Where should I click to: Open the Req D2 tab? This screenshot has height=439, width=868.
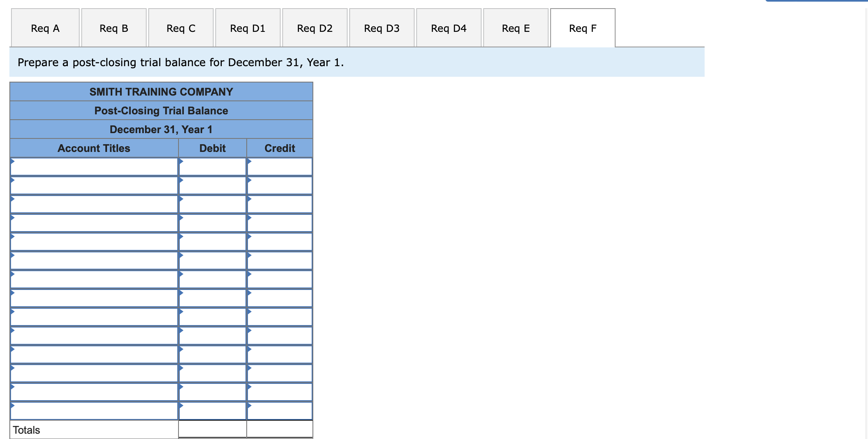315,27
